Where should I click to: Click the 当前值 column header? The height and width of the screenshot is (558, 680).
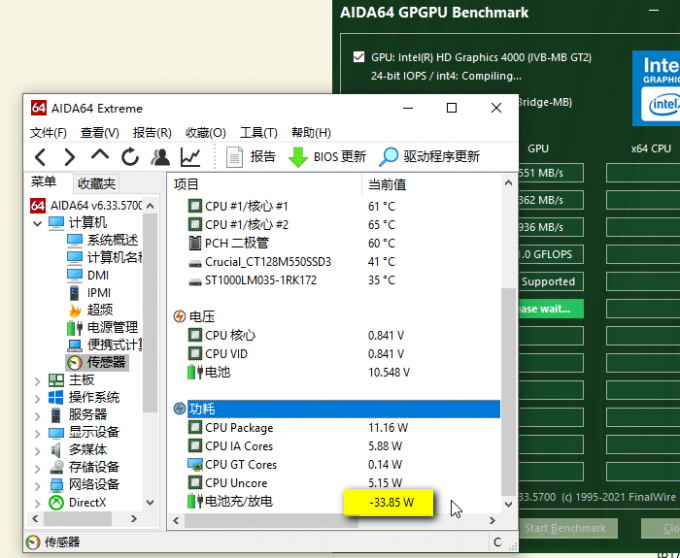388,184
